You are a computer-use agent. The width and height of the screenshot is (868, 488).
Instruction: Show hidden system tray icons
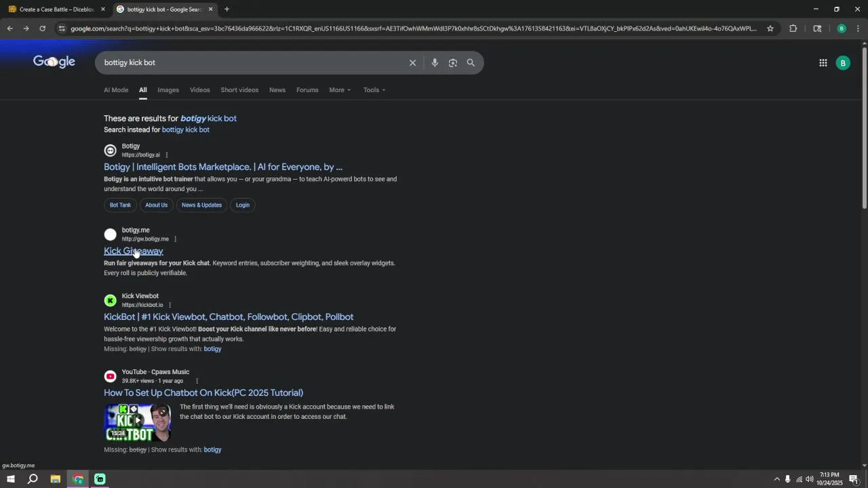click(776, 479)
